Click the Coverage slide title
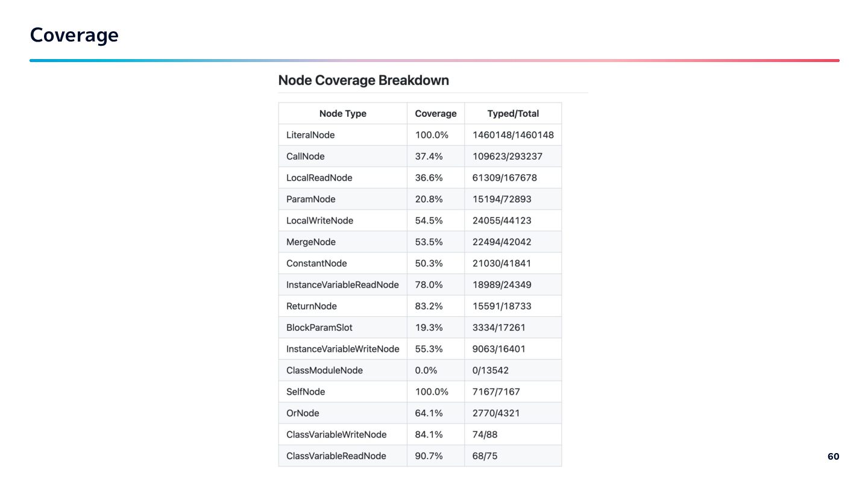This screenshot has width=868, height=488. coord(74,35)
